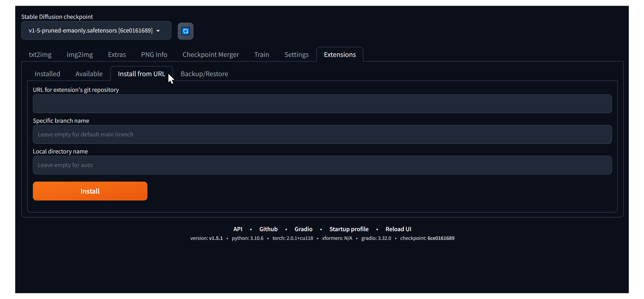Go to the Checkpoint Merger tab
644x299 pixels.
coord(210,55)
